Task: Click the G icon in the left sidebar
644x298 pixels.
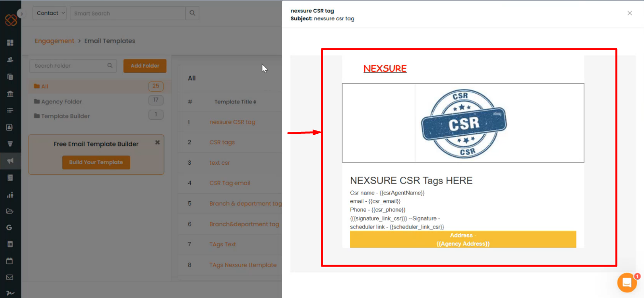Action: pos(10,227)
